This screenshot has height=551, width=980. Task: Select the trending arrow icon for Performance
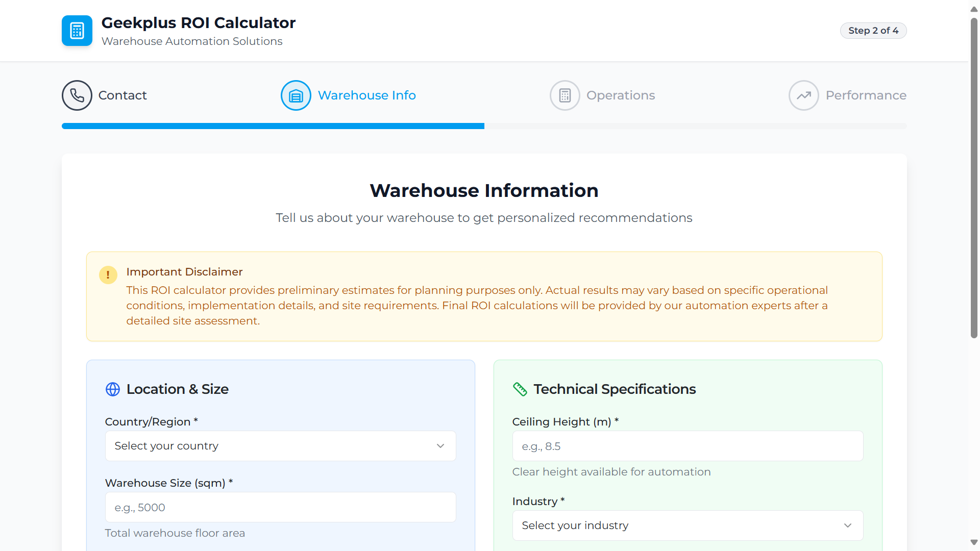click(803, 95)
